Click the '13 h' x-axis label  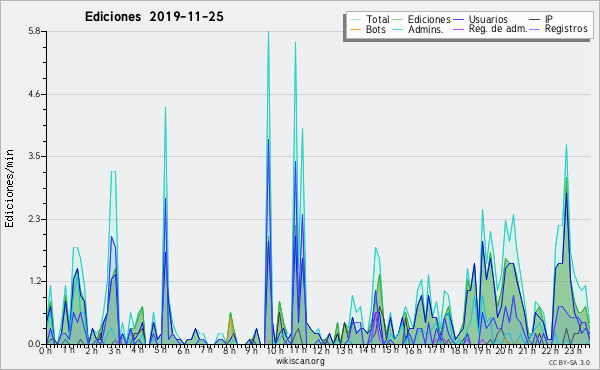click(x=344, y=351)
